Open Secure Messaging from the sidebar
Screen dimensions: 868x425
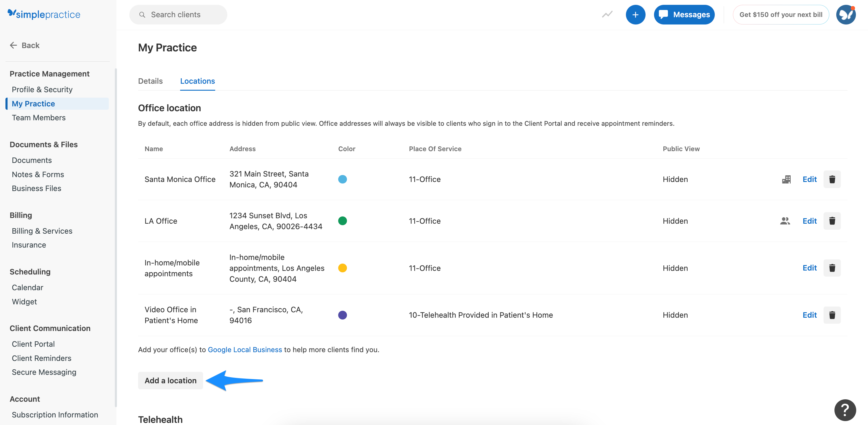click(x=44, y=372)
